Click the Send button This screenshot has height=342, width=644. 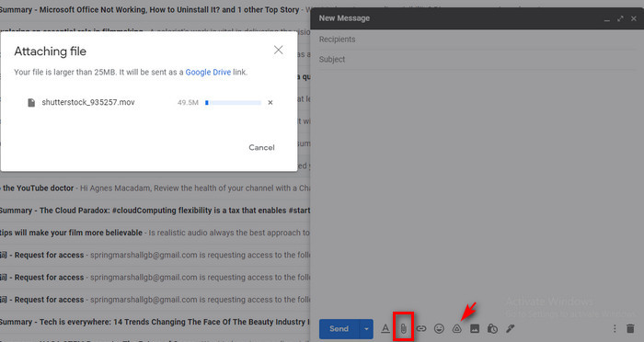pyautogui.click(x=339, y=329)
